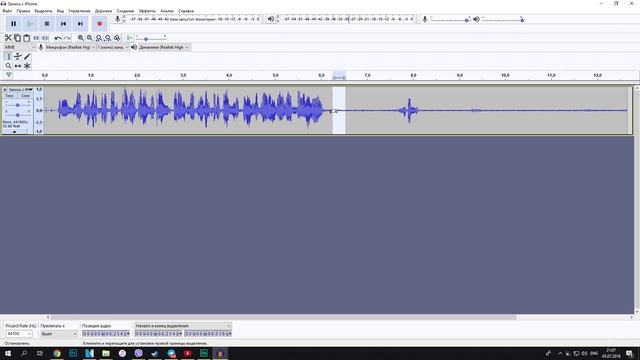Open the track name dropdown menu
Viewport: 640px width, 360px height.
tap(20, 89)
